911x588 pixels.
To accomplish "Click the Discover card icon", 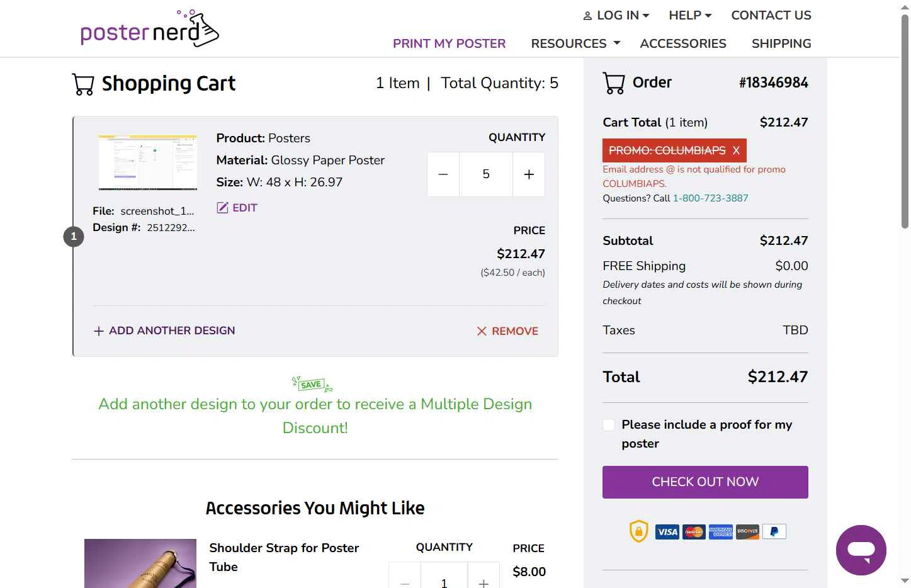I will coord(747,532).
